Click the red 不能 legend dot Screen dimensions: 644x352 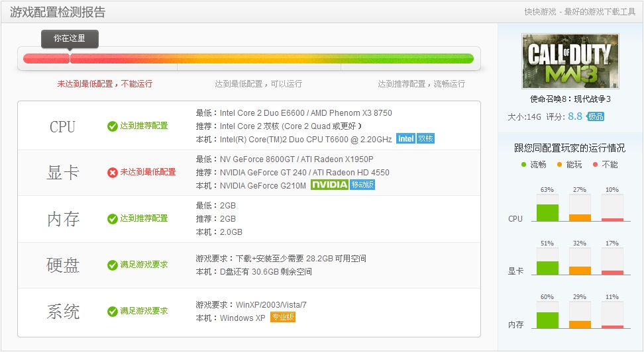click(595, 165)
